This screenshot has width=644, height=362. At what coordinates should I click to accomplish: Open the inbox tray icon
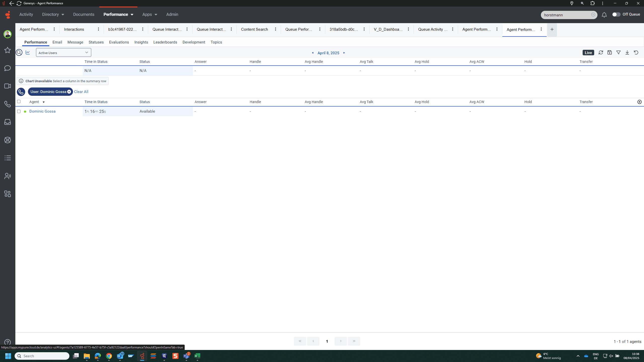[x=8, y=122]
